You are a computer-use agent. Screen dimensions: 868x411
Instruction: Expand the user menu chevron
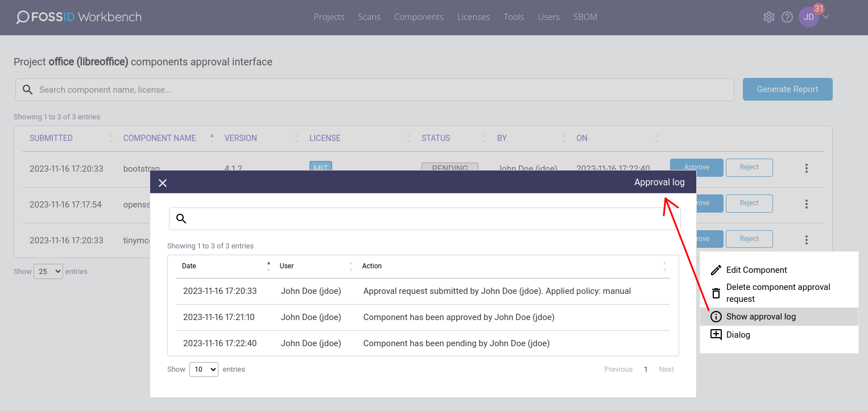826,16
